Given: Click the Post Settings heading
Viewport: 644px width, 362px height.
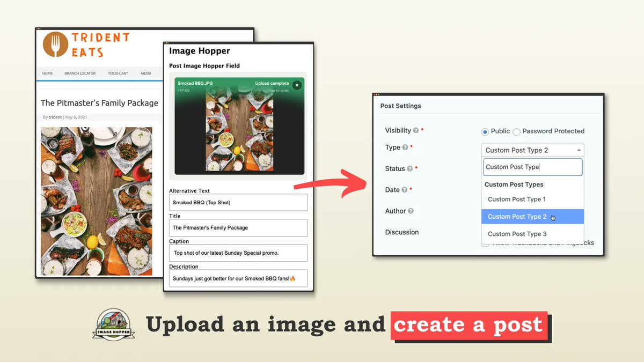Looking at the screenshot, I should (x=401, y=106).
